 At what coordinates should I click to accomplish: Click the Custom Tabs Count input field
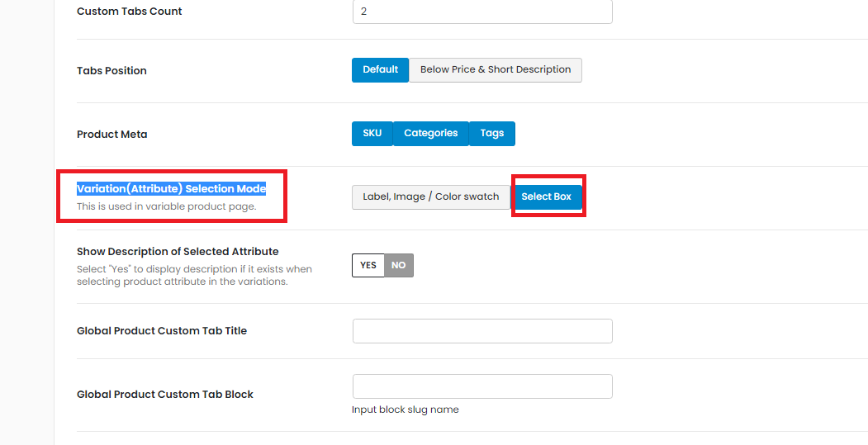(481, 12)
